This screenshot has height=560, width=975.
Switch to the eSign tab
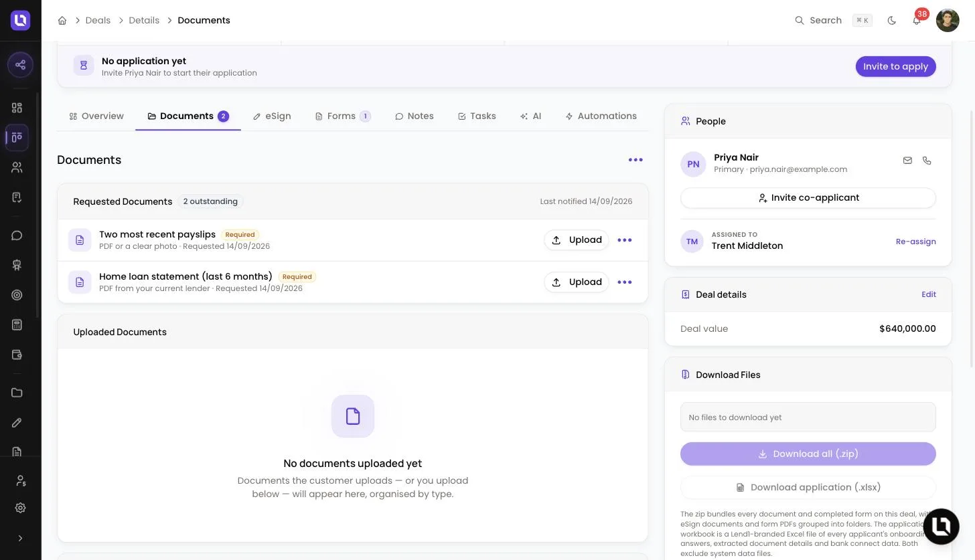[272, 116]
